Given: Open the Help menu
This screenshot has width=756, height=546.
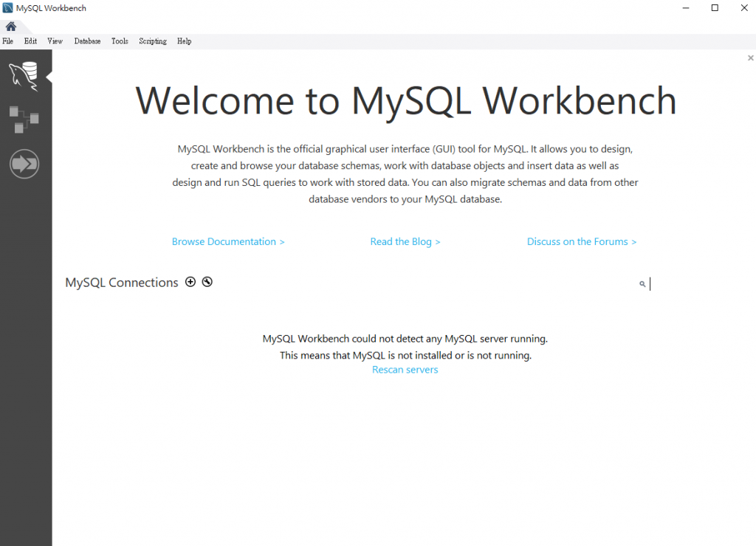Looking at the screenshot, I should 184,41.
